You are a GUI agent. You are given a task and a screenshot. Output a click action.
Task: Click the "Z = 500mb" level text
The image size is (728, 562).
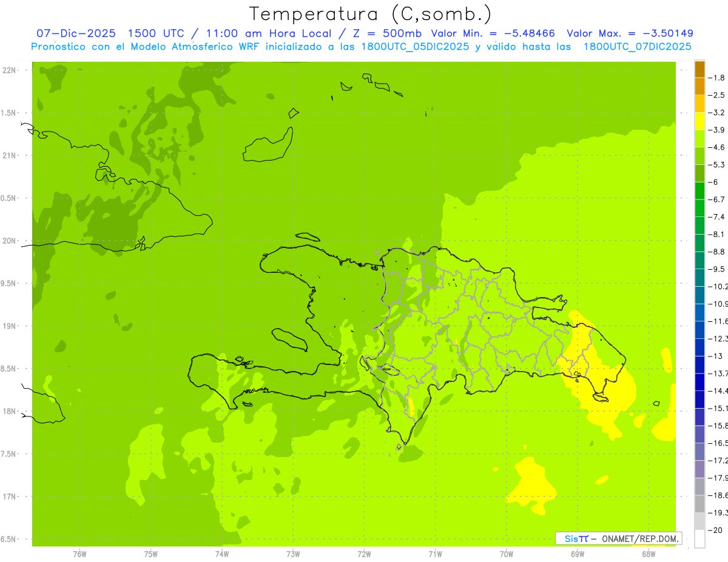pos(388,33)
